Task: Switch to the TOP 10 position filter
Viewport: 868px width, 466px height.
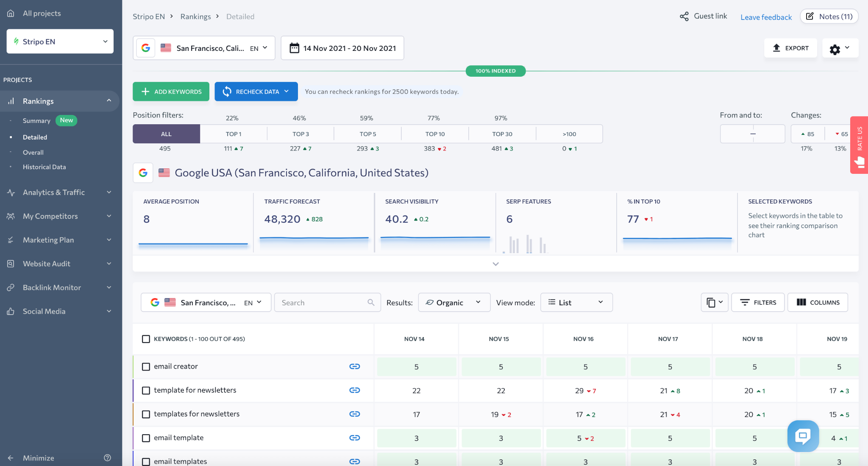Action: [x=435, y=134]
